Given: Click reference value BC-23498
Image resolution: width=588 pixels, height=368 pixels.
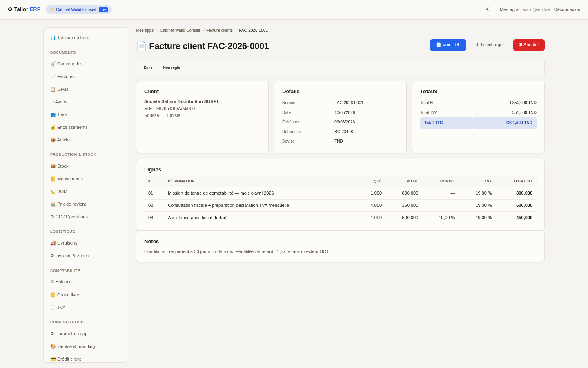Looking at the screenshot, I should [x=343, y=132].
